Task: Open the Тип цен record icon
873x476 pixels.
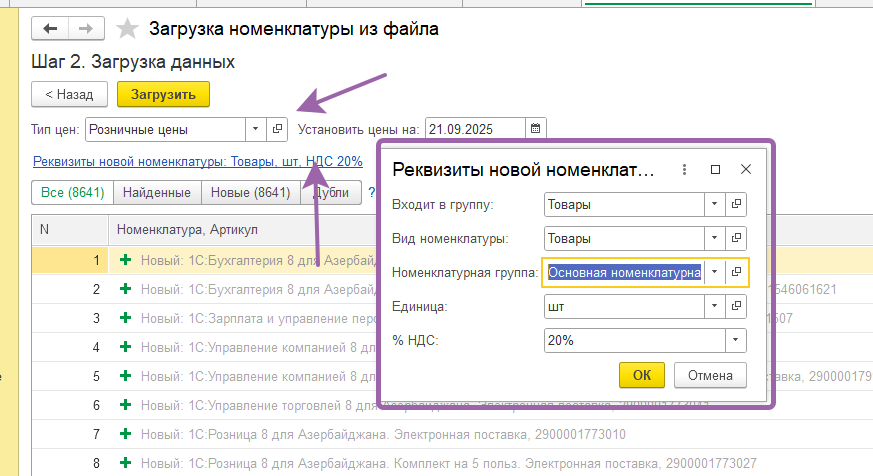Action: pos(277,129)
